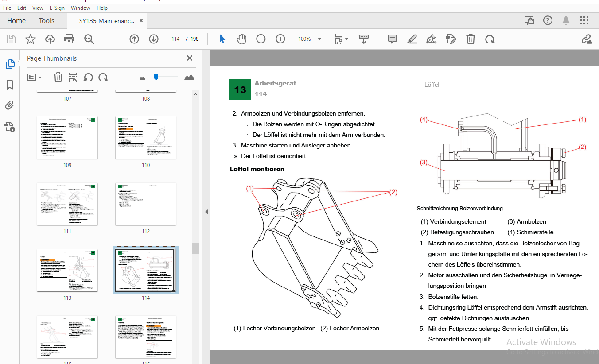Bookmark document with the star icon
Screen dimensions: 599x364
(31, 39)
